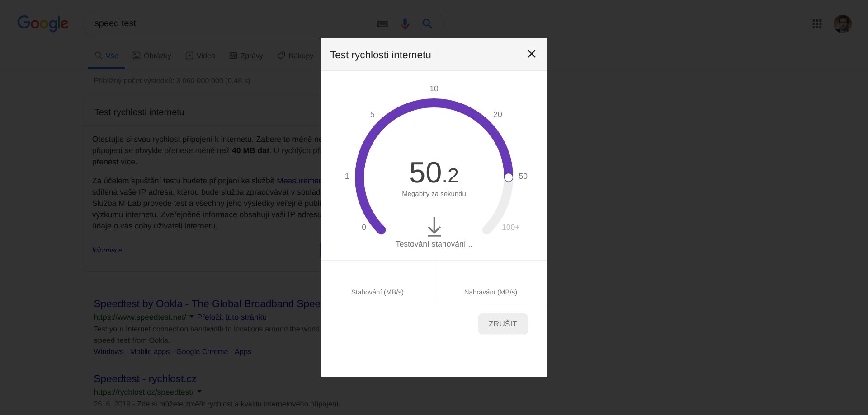Click the Nahrávání (MB/s) label

pyautogui.click(x=491, y=292)
